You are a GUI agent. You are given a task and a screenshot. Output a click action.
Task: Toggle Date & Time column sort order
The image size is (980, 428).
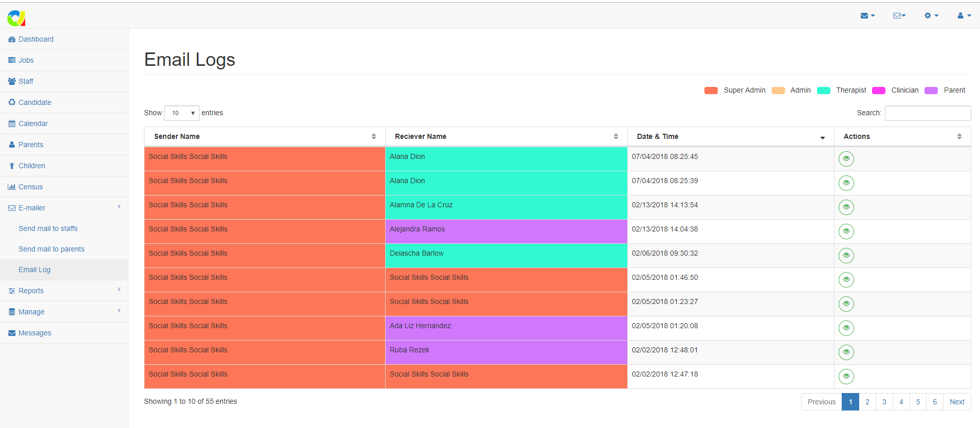[730, 136]
